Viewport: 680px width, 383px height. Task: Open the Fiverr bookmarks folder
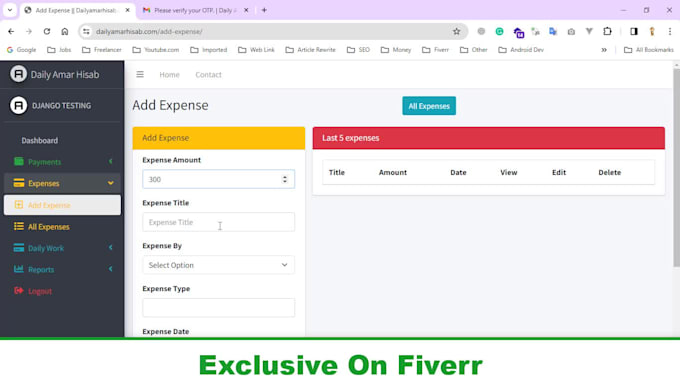pos(436,50)
